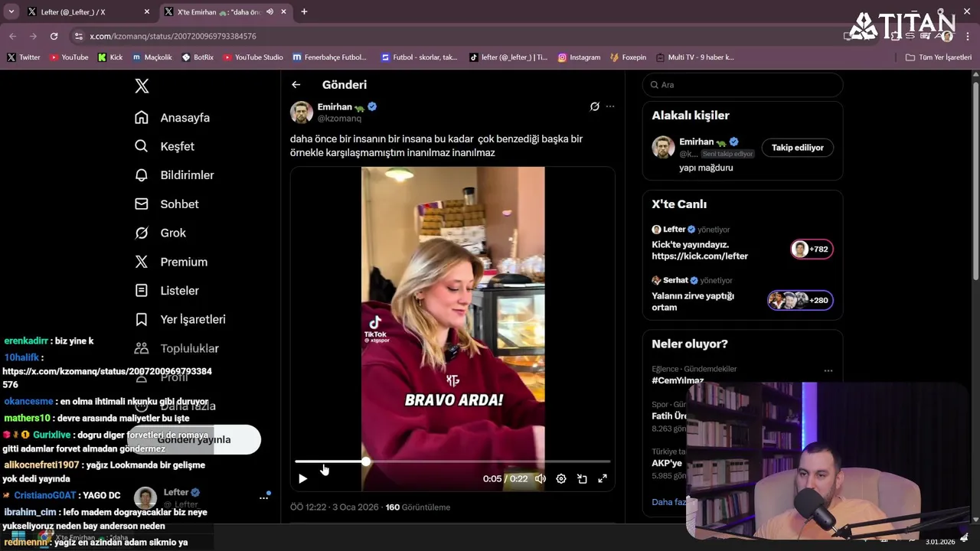Screen dimensions: 980x551
Task: Open tab search dropdown
Action: tap(11, 12)
